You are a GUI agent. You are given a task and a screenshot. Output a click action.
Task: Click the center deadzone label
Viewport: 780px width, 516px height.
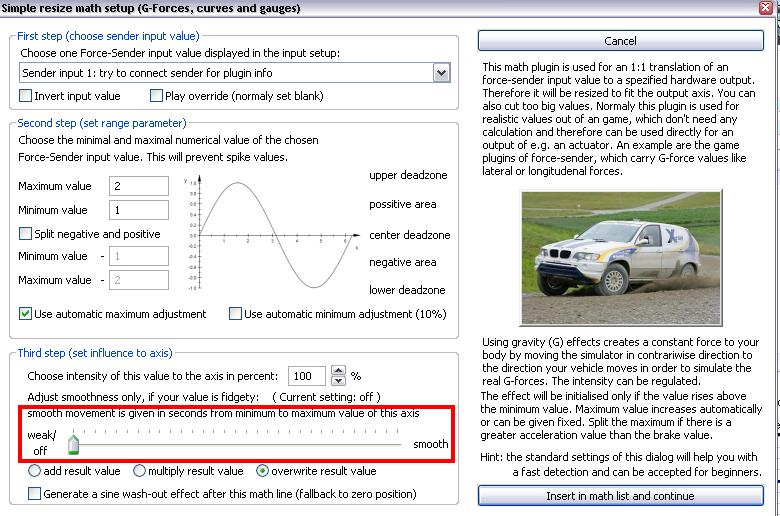[x=409, y=235]
